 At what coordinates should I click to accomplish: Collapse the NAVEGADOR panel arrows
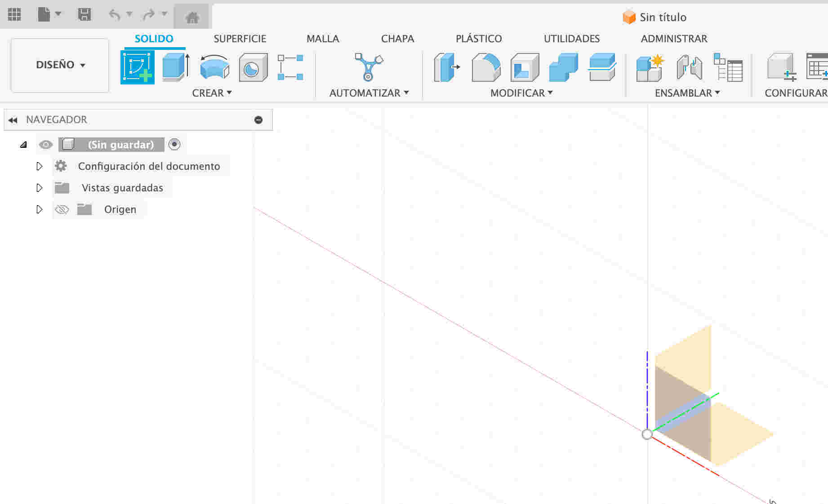pos(13,120)
